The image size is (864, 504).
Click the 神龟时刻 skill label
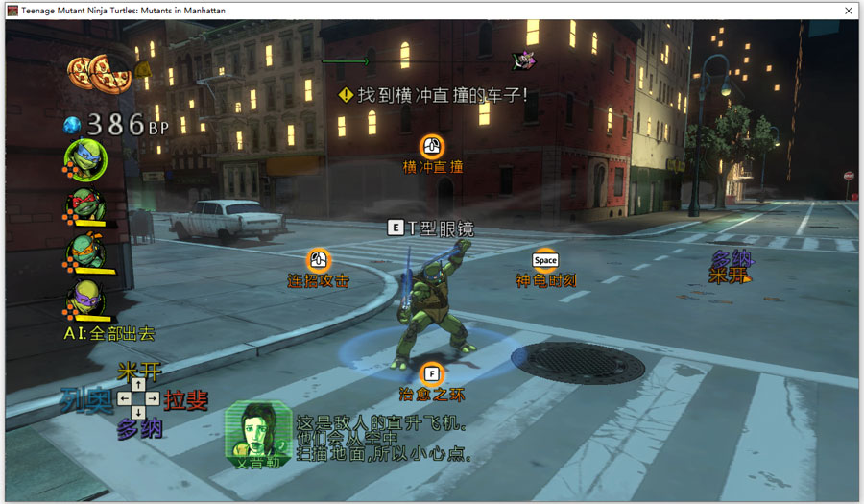[545, 281]
